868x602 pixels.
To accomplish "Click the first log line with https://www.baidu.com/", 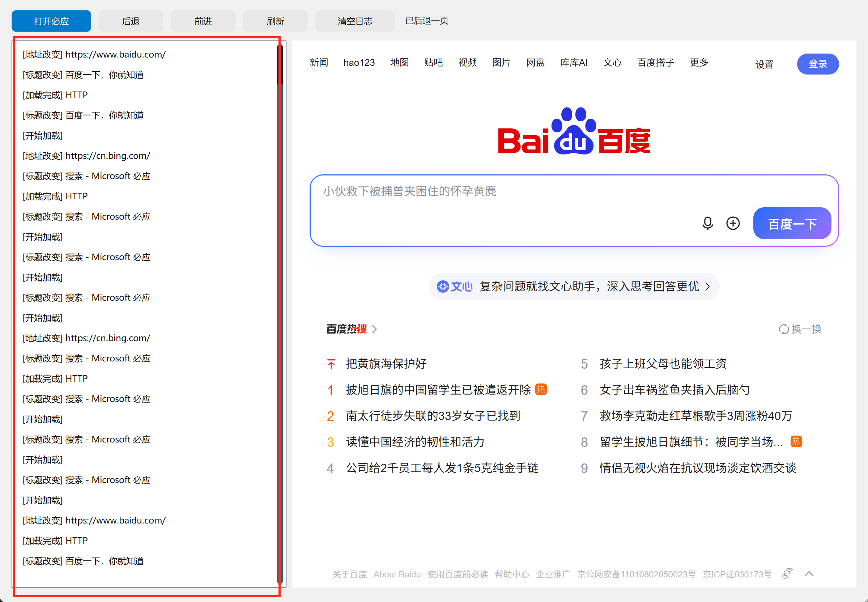I will click(94, 54).
